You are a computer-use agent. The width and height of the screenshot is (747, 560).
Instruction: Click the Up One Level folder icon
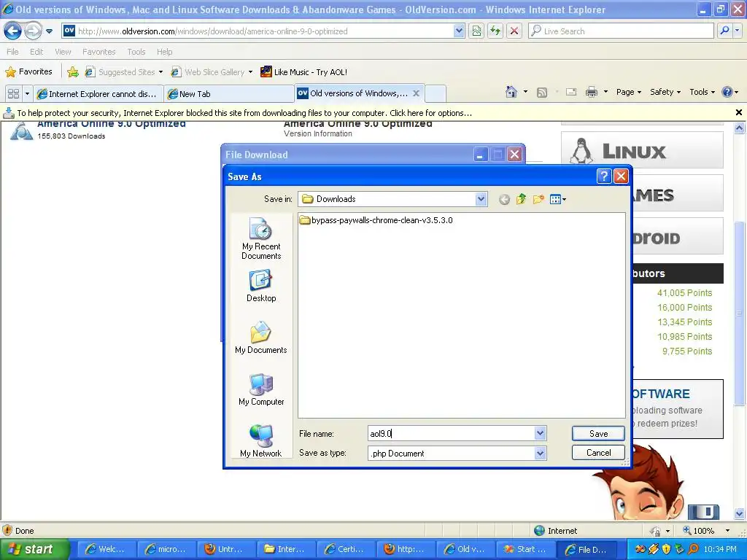521,199
